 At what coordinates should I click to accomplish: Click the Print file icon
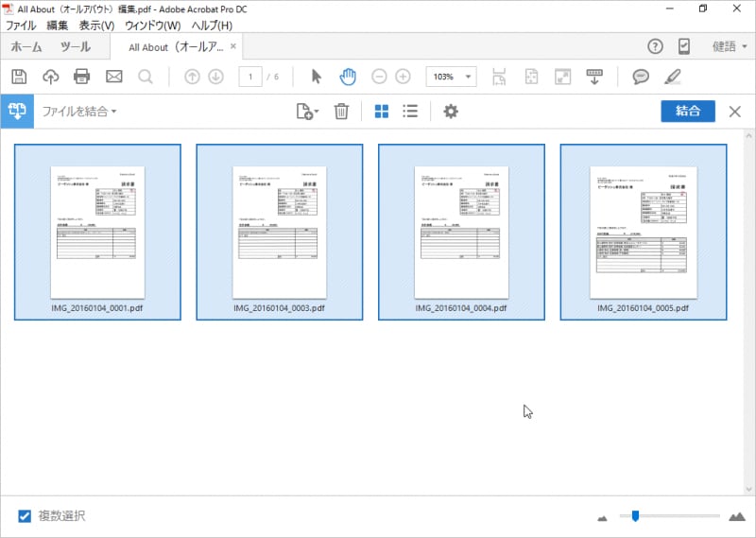pyautogui.click(x=82, y=77)
